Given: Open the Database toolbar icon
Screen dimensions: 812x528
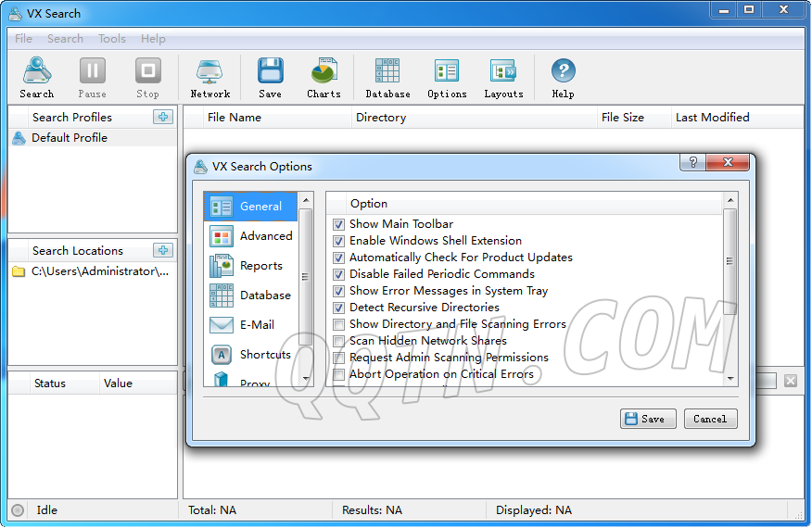Looking at the screenshot, I should pyautogui.click(x=387, y=77).
